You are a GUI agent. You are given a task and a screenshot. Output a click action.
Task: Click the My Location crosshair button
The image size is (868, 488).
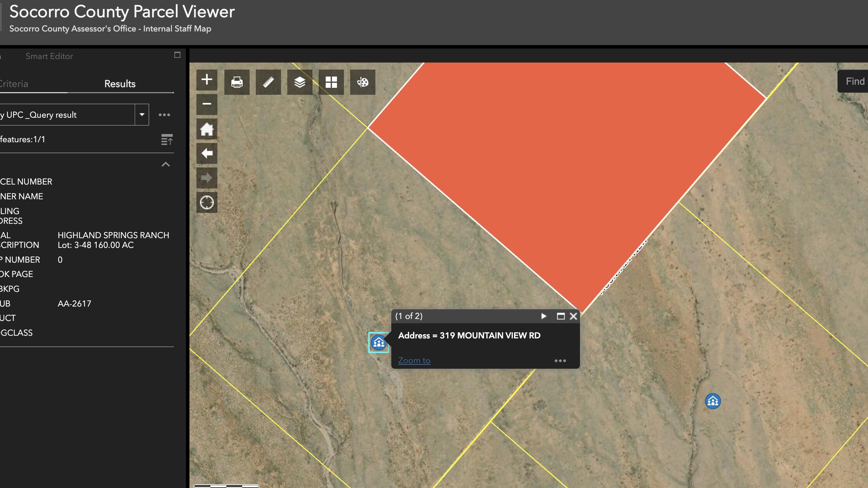pyautogui.click(x=207, y=202)
